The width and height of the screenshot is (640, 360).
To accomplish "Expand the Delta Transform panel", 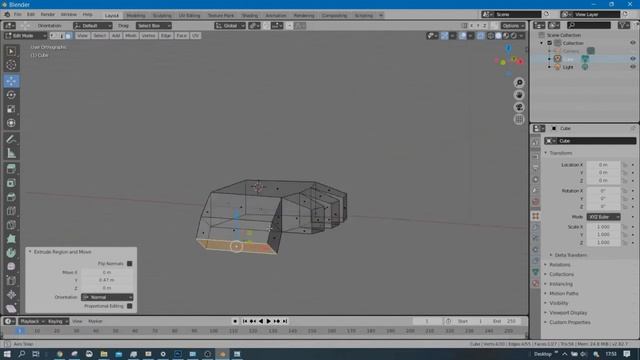I will point(570,255).
